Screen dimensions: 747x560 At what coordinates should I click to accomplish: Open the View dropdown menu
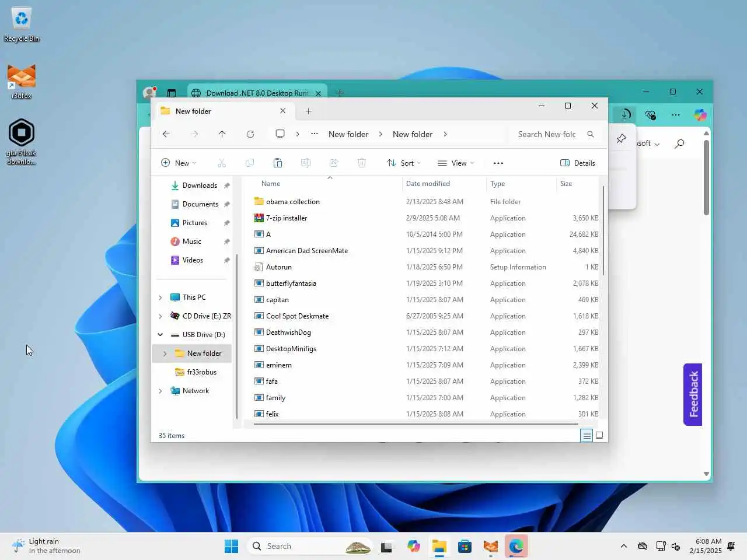[456, 163]
